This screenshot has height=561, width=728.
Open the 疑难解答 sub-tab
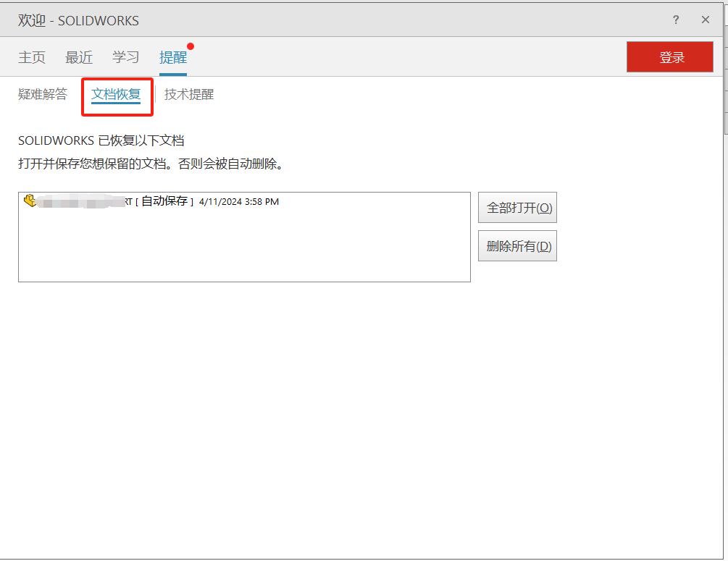[43, 95]
